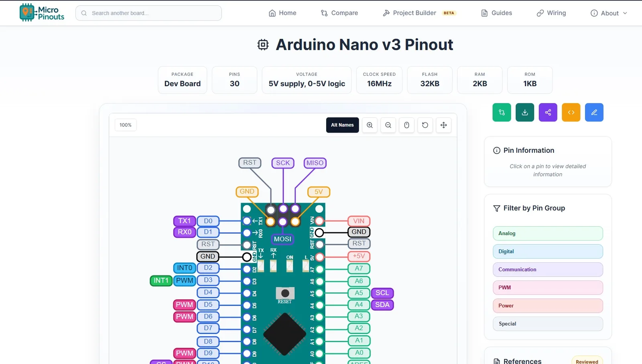This screenshot has height=364, width=642.
Task: Go to the Home page
Action: point(282,13)
